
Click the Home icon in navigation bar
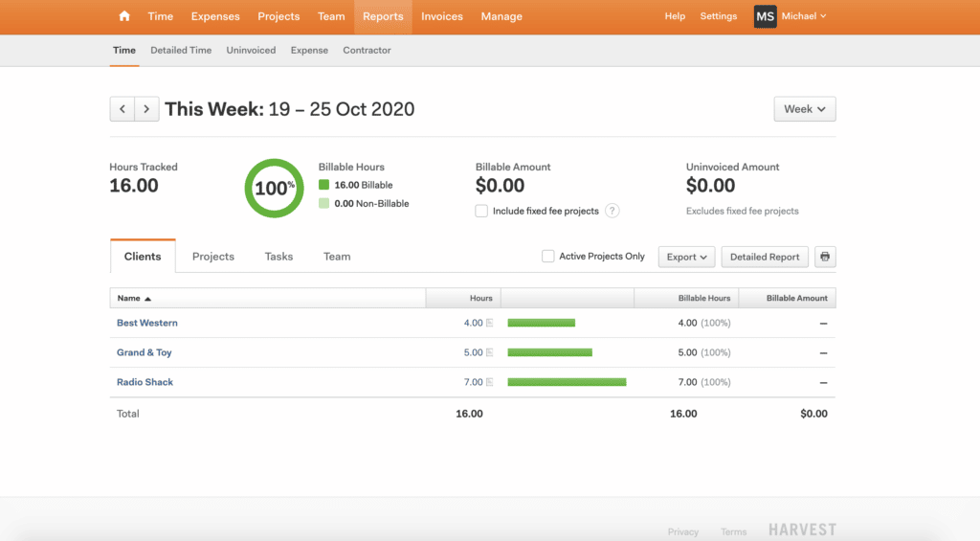(124, 16)
